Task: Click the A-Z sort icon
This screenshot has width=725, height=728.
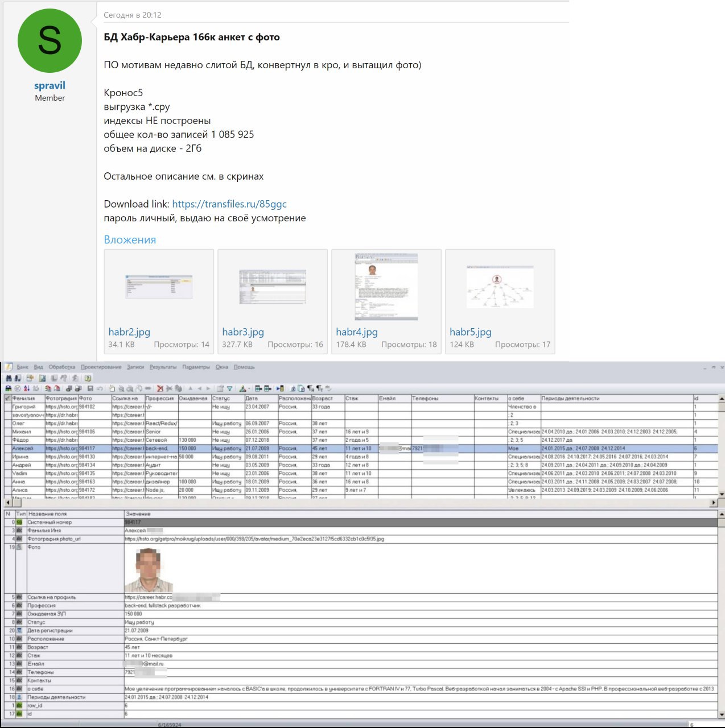Action: 26,388
